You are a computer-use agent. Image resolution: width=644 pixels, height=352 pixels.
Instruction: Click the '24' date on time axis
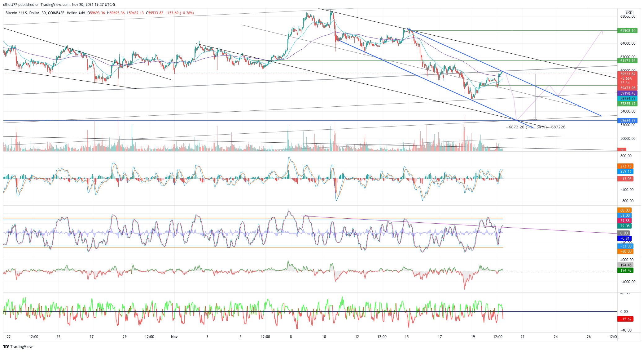click(x=556, y=337)
